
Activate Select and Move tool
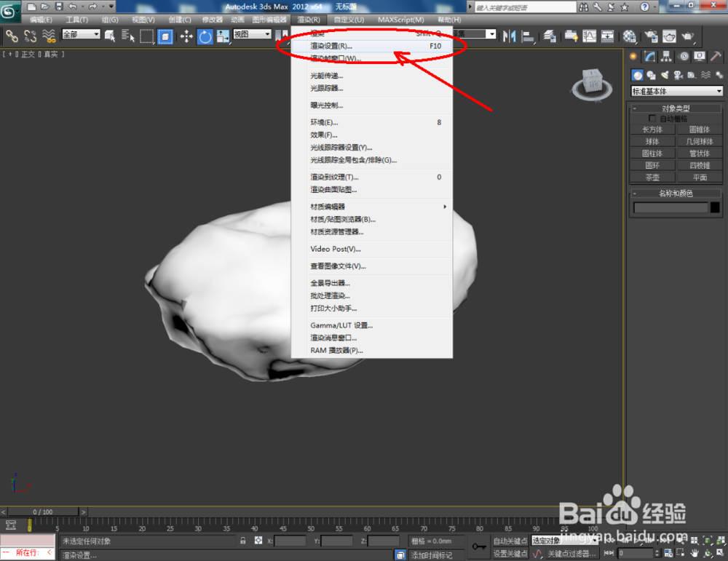[186, 36]
